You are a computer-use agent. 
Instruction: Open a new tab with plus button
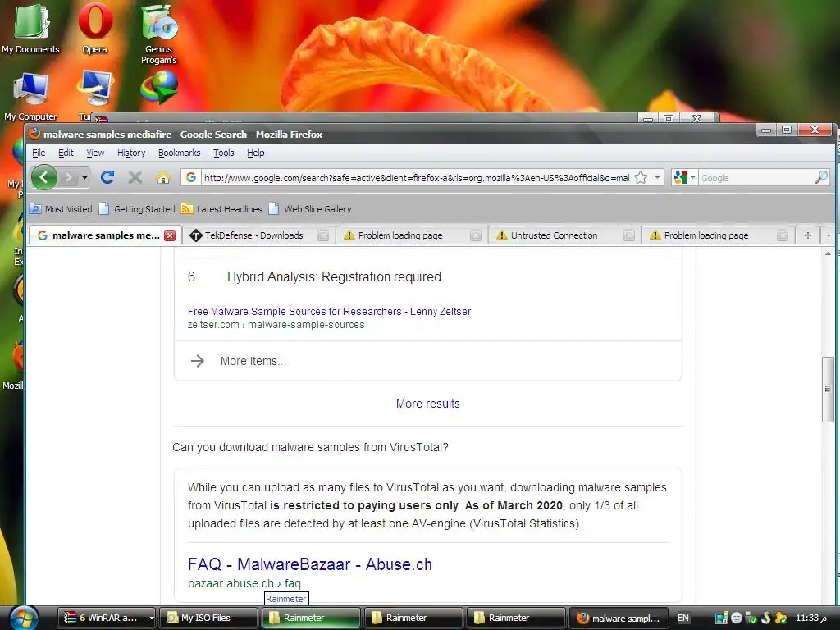click(808, 235)
